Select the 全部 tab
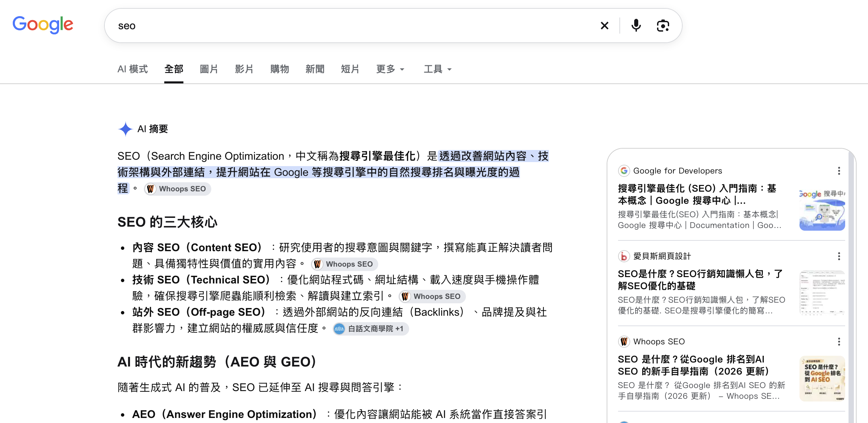Screen dimensions: 868x423 point(174,69)
